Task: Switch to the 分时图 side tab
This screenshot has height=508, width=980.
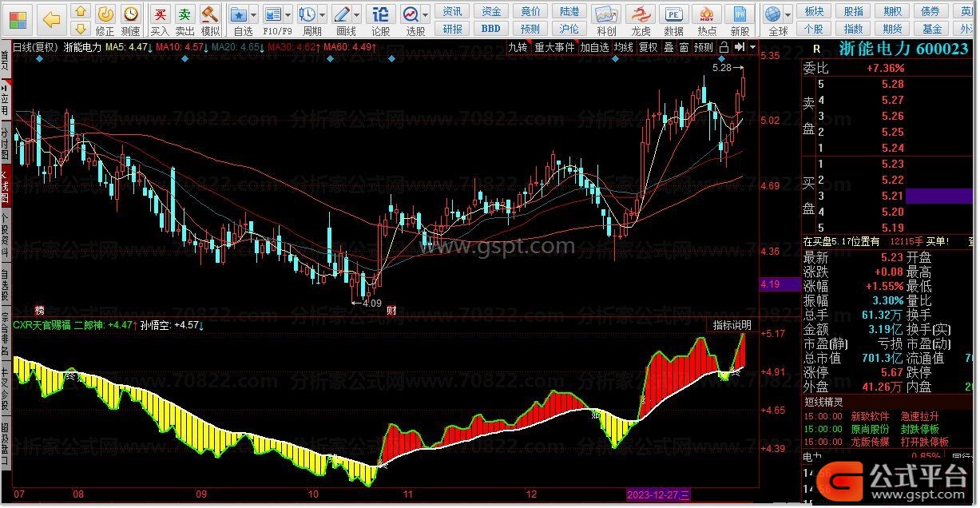Action: [x=5, y=142]
